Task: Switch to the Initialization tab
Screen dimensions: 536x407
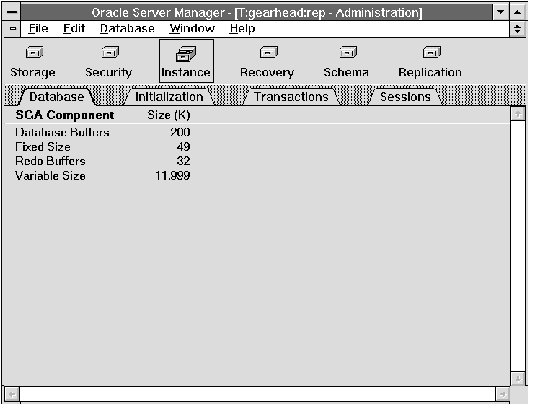Action: [x=169, y=97]
